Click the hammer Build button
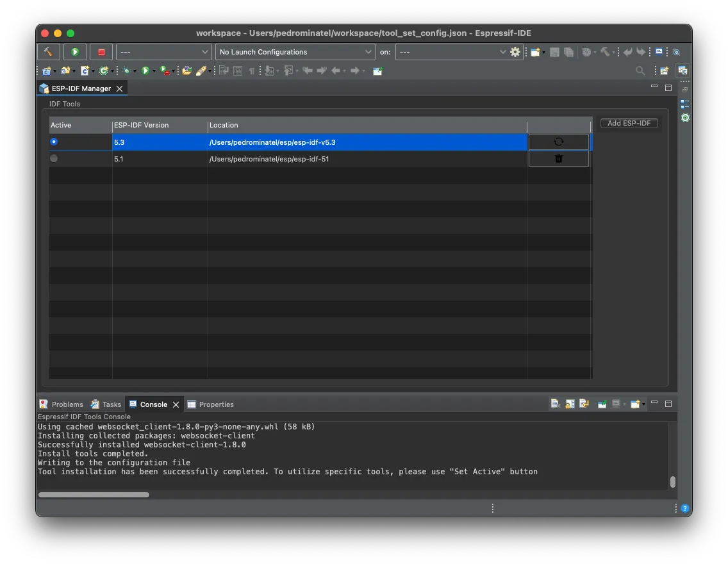The image size is (728, 564). pyautogui.click(x=49, y=52)
